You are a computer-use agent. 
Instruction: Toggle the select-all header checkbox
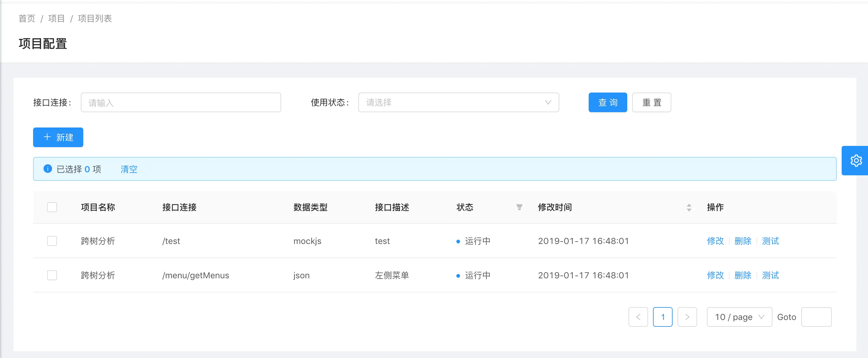tap(52, 207)
